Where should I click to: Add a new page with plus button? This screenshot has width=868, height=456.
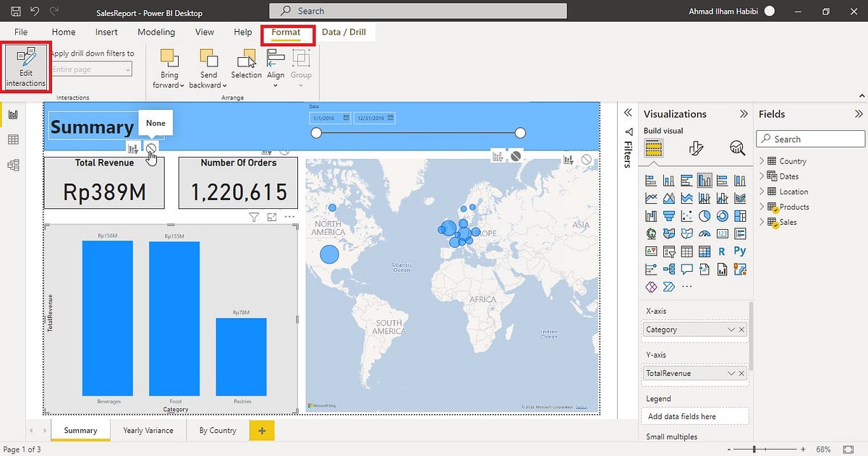pos(261,431)
